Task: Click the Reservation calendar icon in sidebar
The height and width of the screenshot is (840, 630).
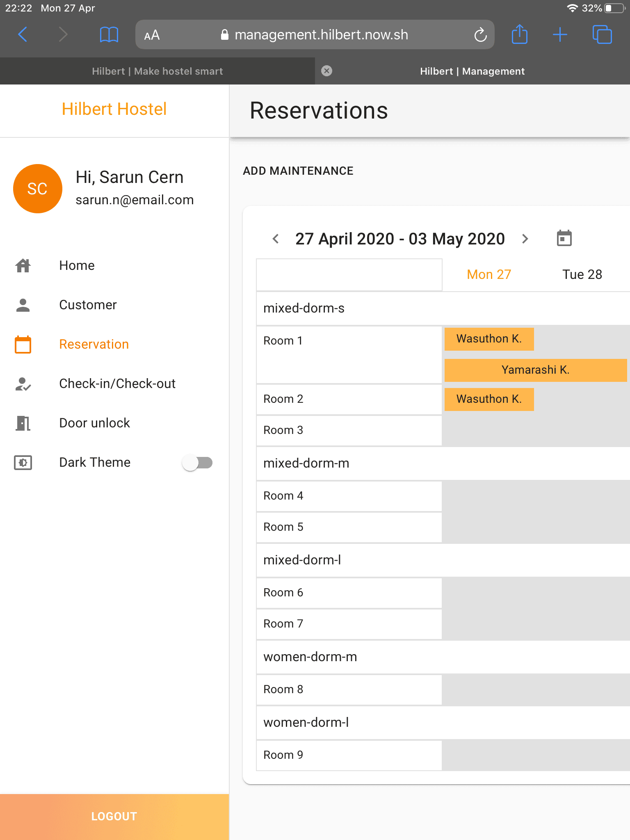Action: [23, 344]
